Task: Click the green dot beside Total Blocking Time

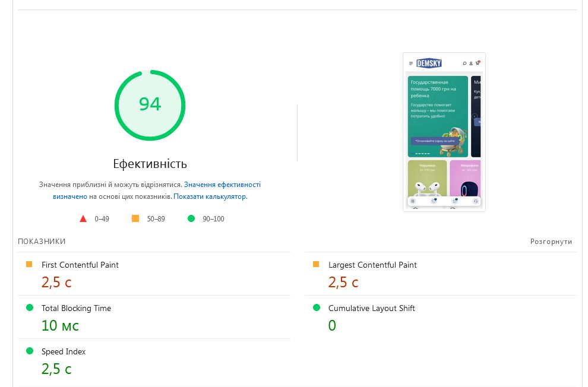Action: click(x=30, y=307)
